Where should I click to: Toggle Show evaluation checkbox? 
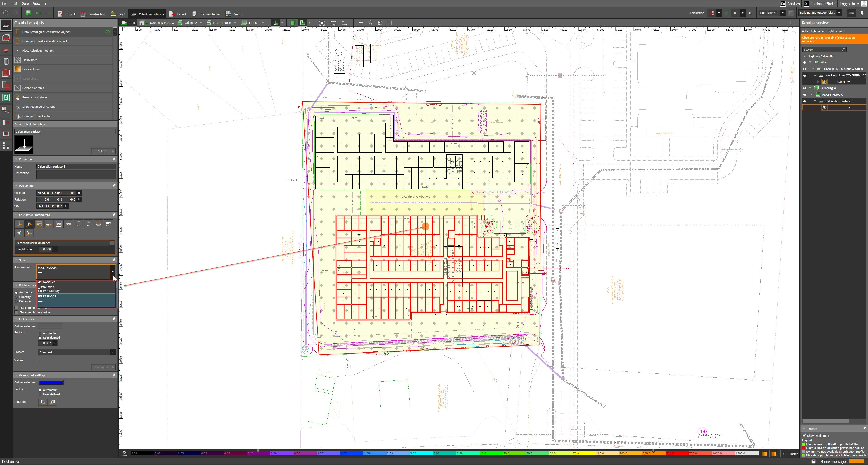point(805,435)
